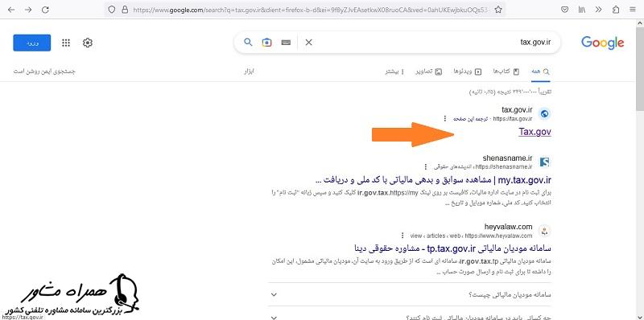Open the tp.tax.gov.ir heyvalaw result title

click(452, 248)
